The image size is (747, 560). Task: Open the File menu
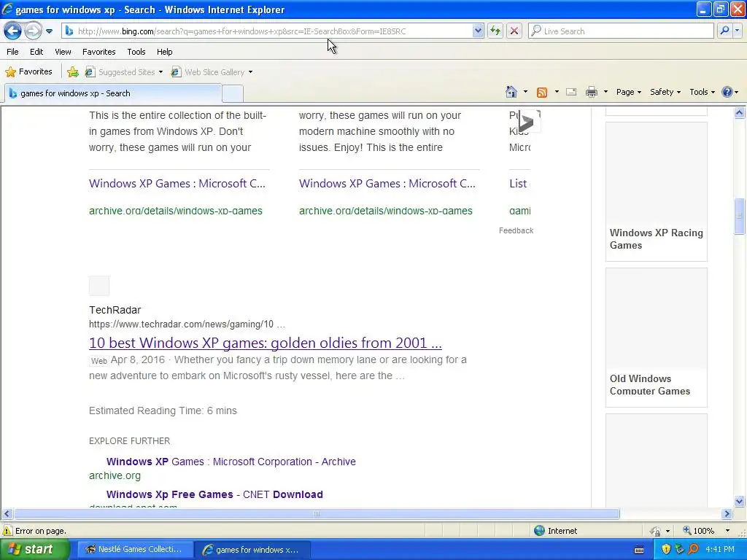[x=13, y=52]
